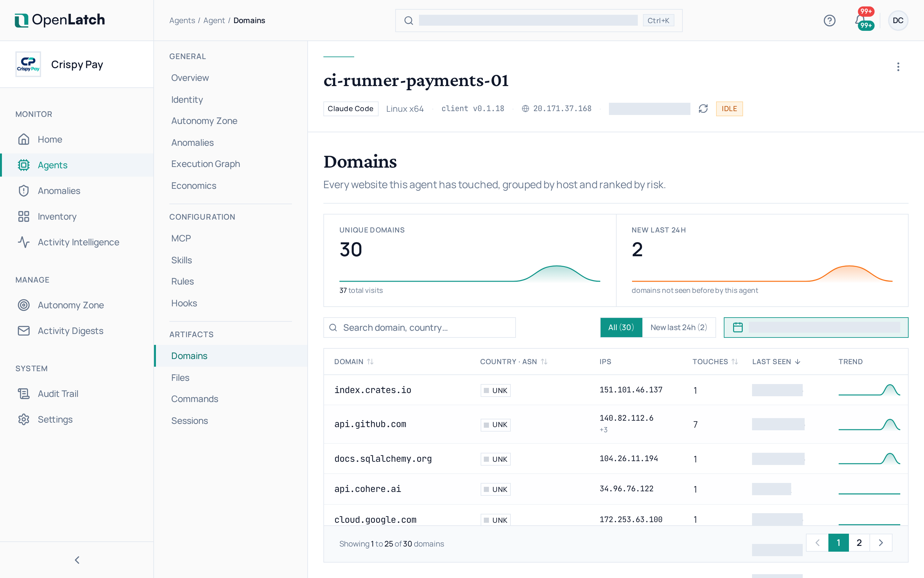Go to next page of domains
Viewport: 924px width, 578px height.
(x=881, y=543)
